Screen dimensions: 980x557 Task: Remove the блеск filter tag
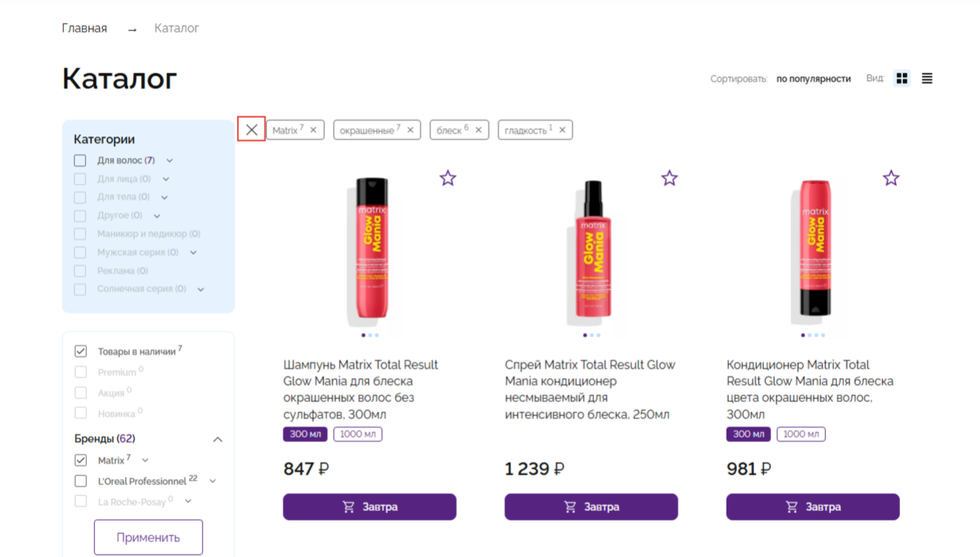pos(479,130)
